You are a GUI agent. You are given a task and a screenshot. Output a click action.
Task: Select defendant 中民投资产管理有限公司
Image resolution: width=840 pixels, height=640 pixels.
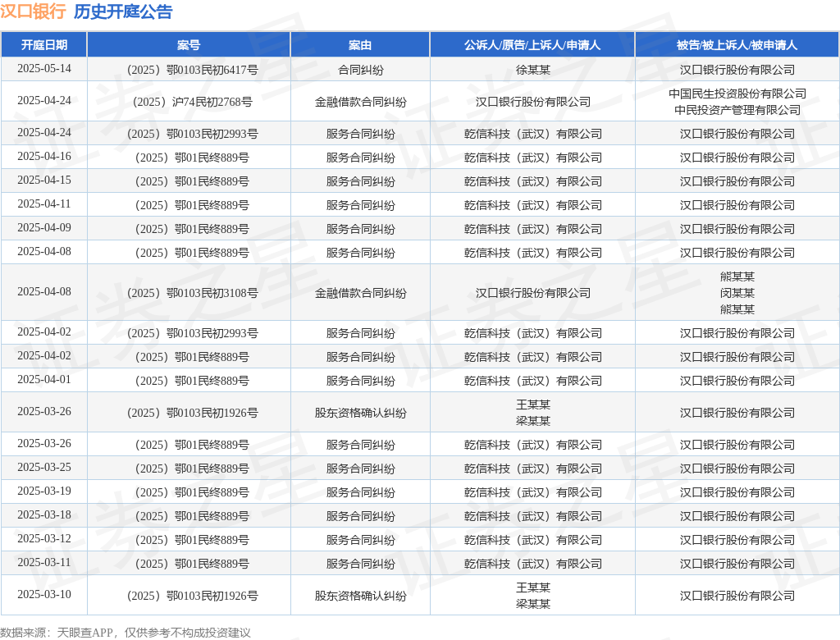[737, 110]
